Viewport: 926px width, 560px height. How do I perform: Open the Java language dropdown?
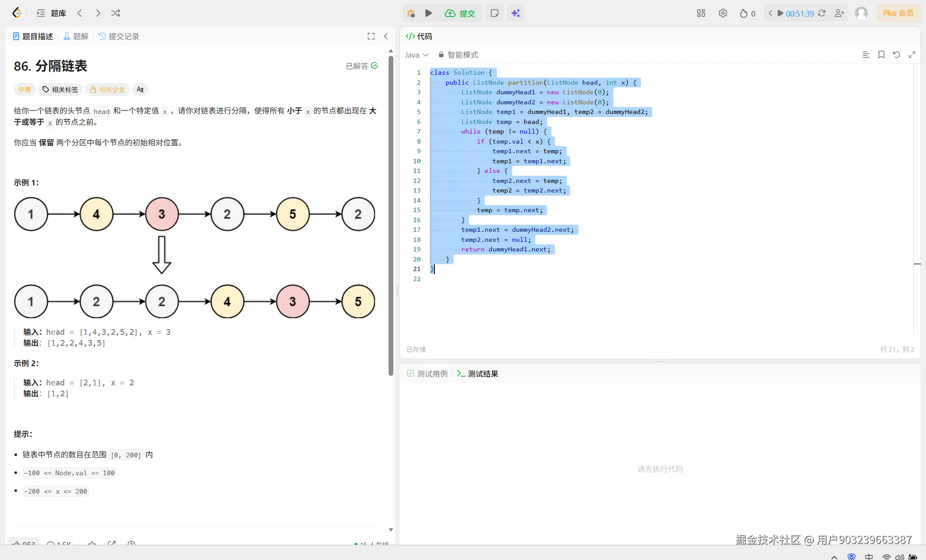(x=417, y=55)
